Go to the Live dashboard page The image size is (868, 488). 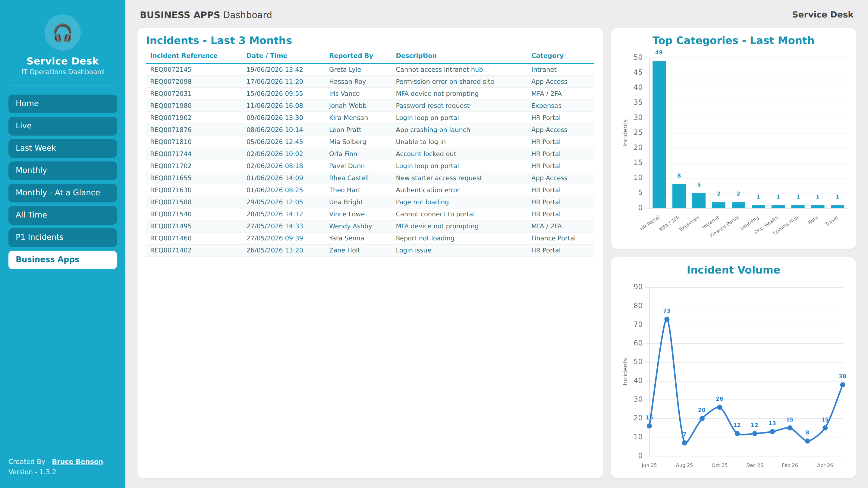pyautogui.click(x=63, y=126)
